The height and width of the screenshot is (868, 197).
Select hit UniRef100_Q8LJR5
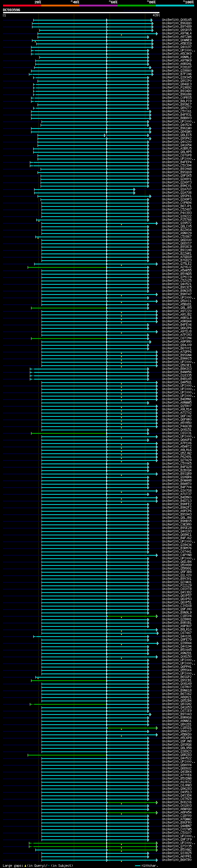click(x=177, y=308)
